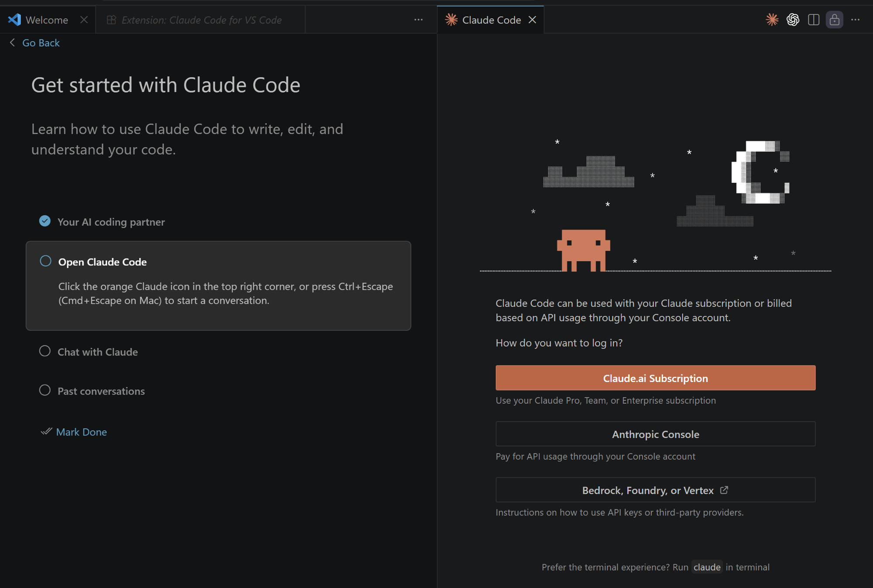The width and height of the screenshot is (873, 588).
Task: Click the orange Claude icon in top-right toolbar
Action: (772, 20)
